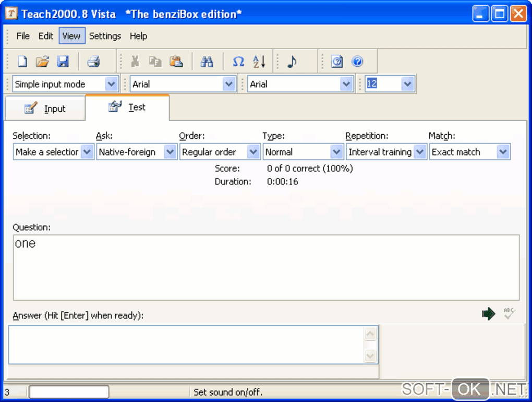Open the View menu

pyautogui.click(x=71, y=36)
